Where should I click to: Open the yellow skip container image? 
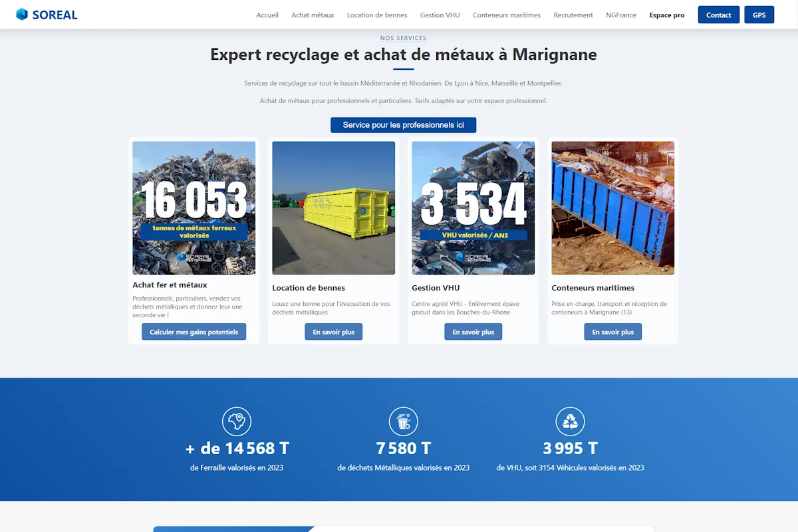pos(334,207)
